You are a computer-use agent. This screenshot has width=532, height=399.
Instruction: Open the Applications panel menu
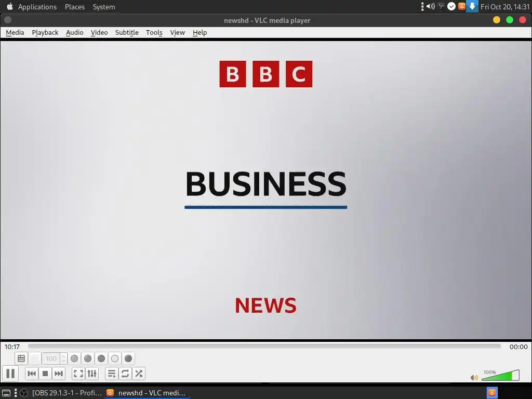point(37,7)
